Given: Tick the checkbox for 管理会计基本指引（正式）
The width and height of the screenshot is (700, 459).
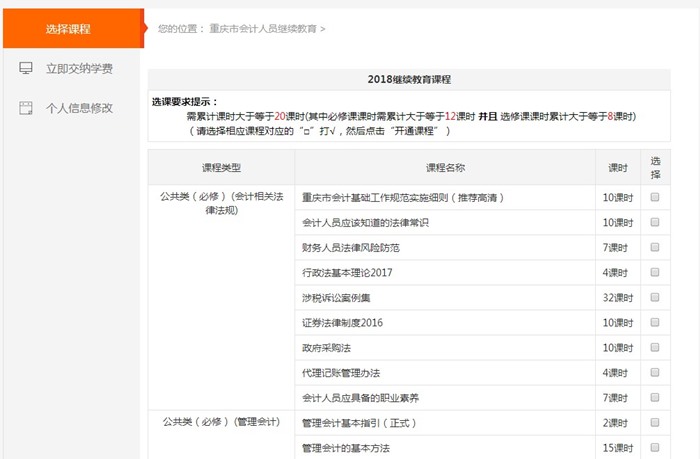Looking at the screenshot, I should (x=655, y=422).
